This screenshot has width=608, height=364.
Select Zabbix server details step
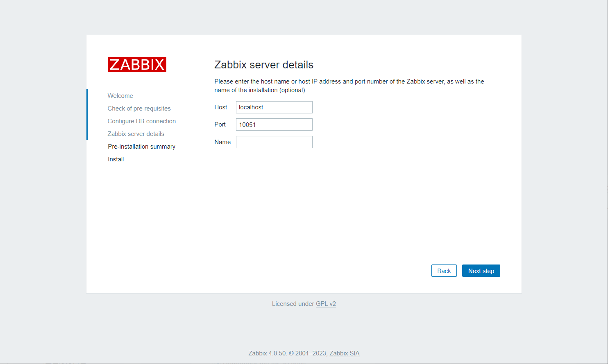pos(136,134)
